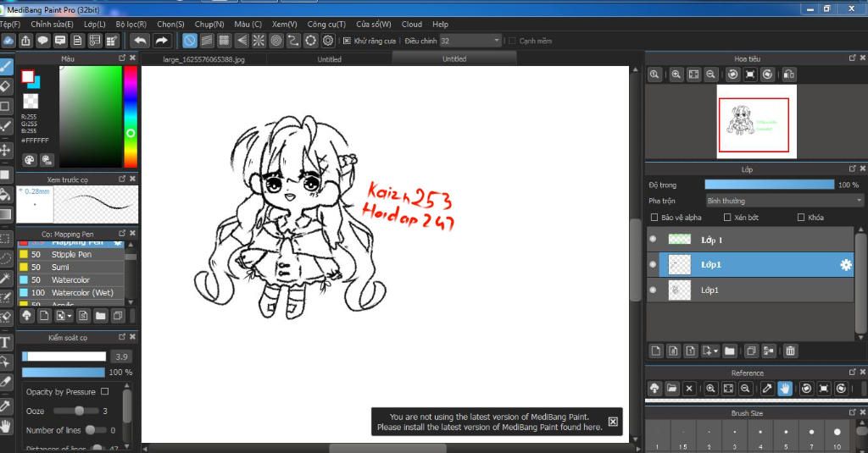Screen dimensions: 868x453
Task: Zoom out on the Navigator panel
Action: (711, 75)
